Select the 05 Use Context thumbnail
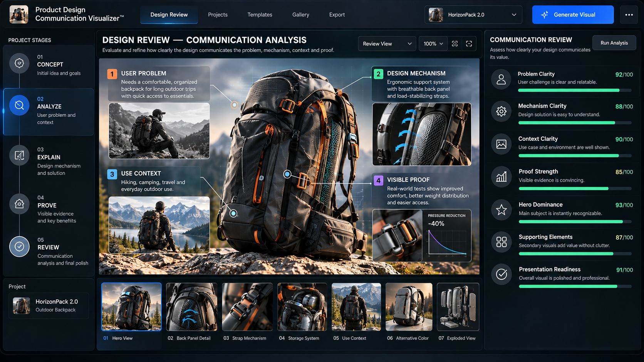This screenshot has width=644, height=362. point(356,307)
